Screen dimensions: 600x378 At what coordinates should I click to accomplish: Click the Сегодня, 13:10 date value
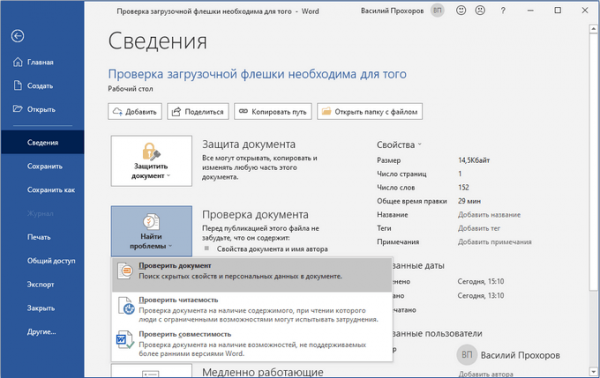[x=481, y=296]
